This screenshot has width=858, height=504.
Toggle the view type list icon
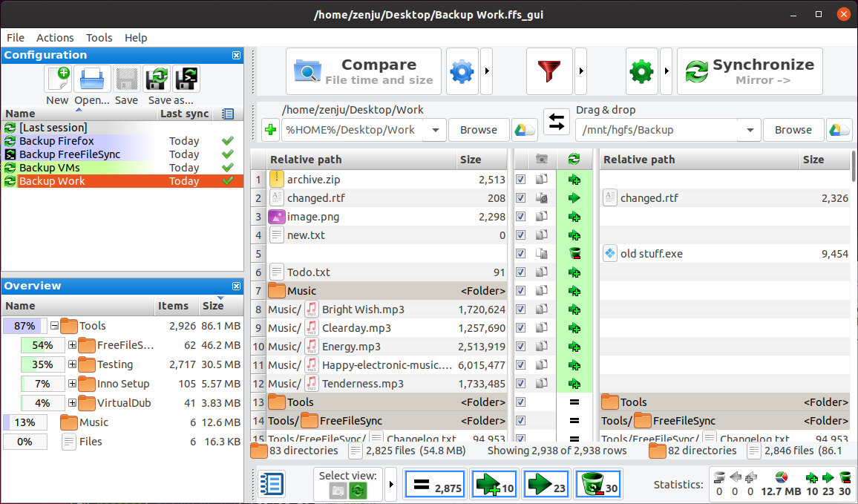tap(272, 484)
